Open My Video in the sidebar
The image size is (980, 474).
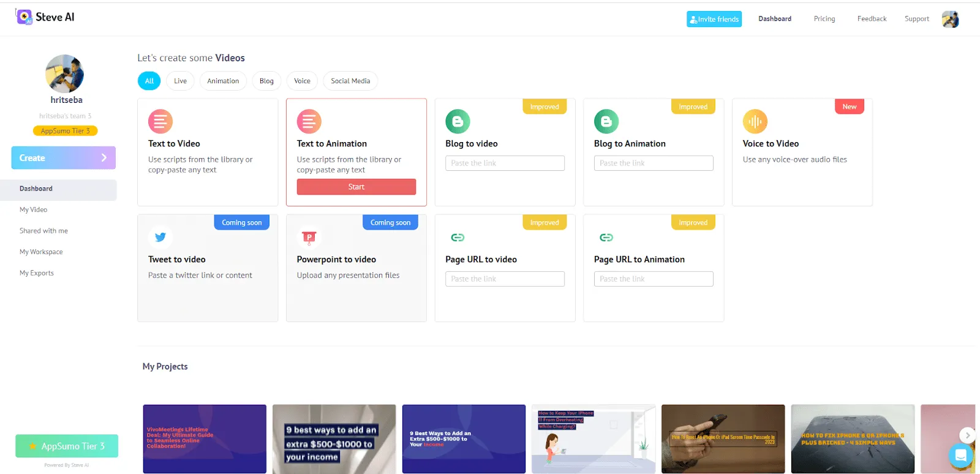33,209
